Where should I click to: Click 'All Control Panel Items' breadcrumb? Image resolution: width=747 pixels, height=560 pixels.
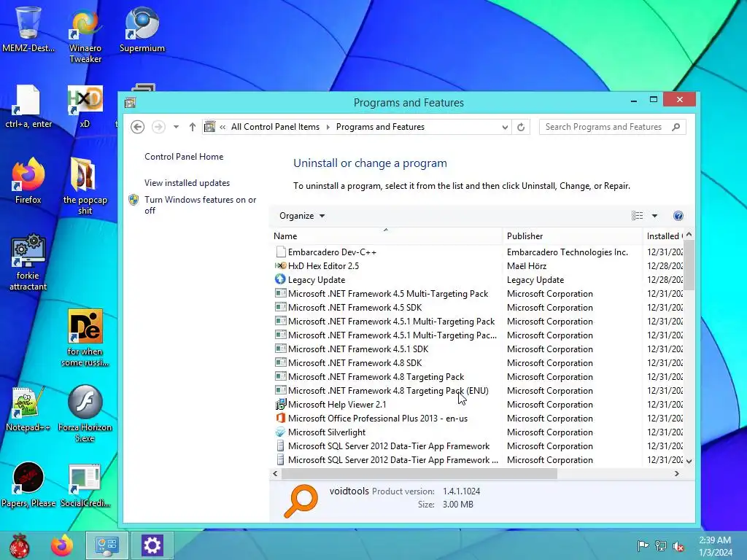[275, 127]
